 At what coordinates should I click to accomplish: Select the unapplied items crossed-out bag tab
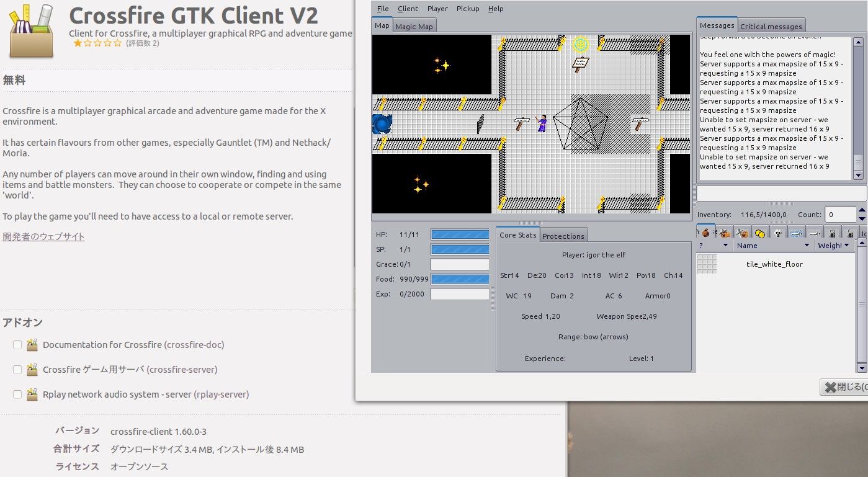click(742, 233)
